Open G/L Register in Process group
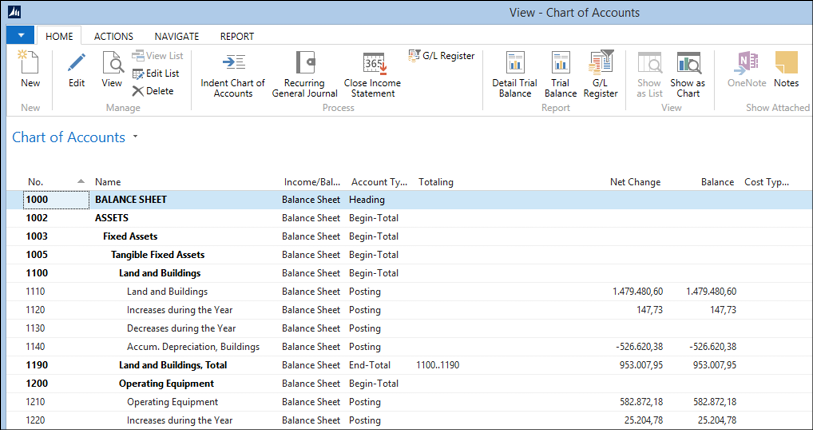This screenshot has width=813, height=430. click(442, 56)
